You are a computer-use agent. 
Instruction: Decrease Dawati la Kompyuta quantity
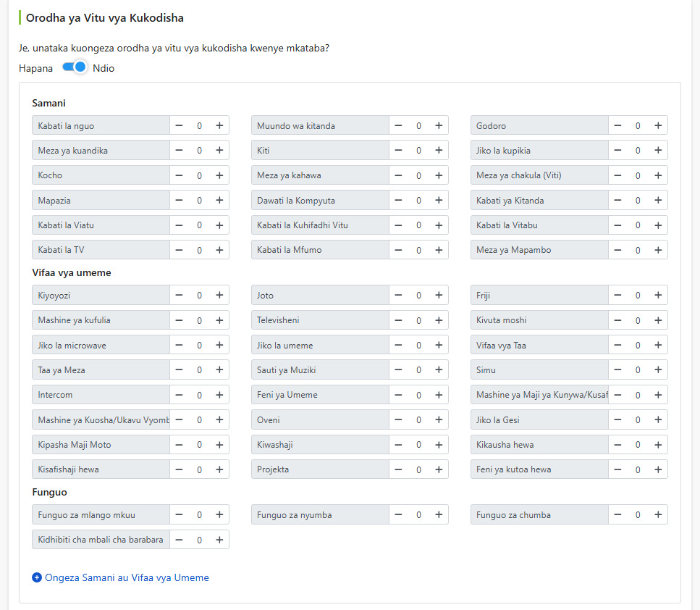(x=398, y=200)
